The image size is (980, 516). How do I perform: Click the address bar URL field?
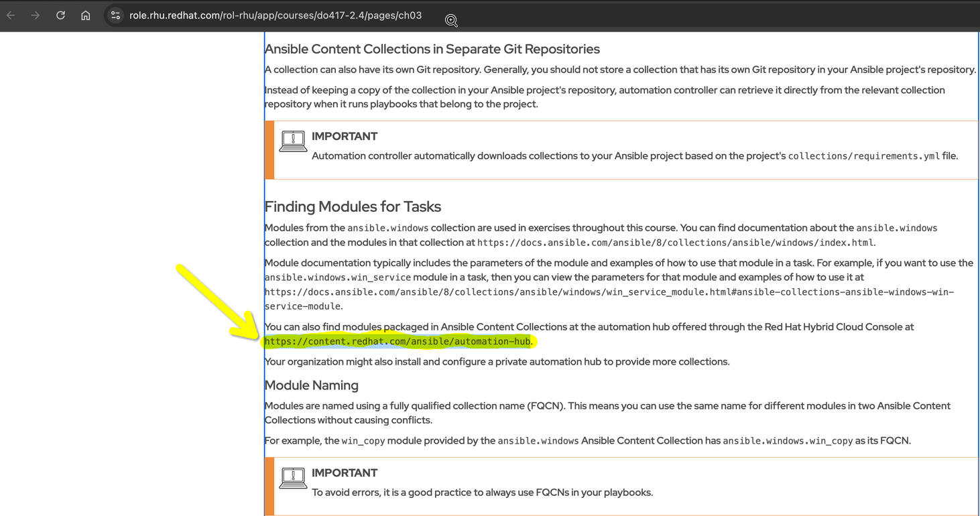[x=275, y=15]
